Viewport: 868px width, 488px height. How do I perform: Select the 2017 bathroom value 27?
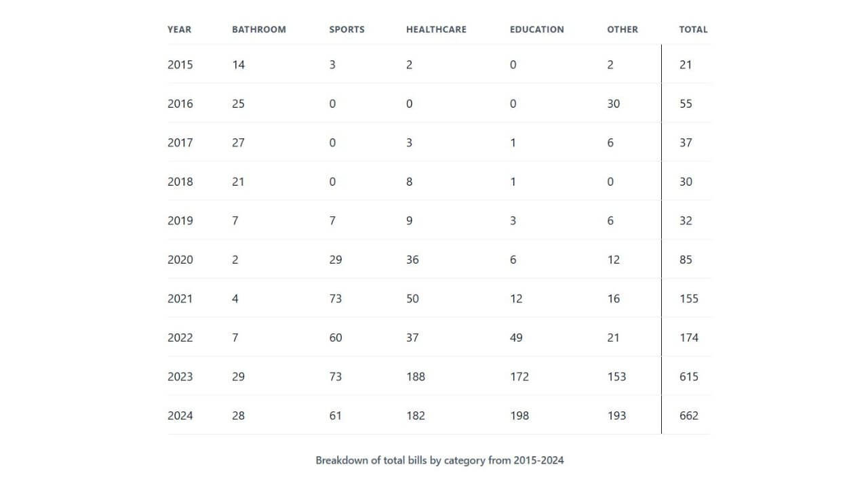(239, 142)
